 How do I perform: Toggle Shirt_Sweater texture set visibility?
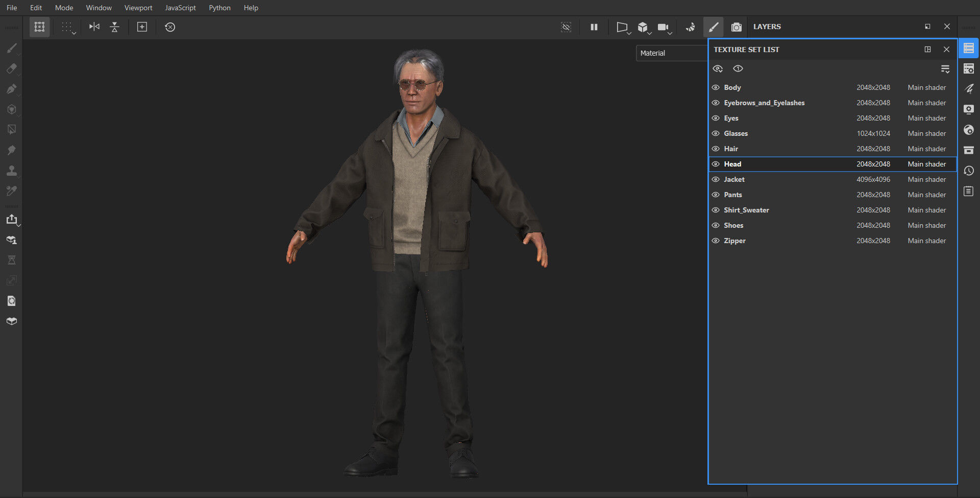(x=716, y=210)
